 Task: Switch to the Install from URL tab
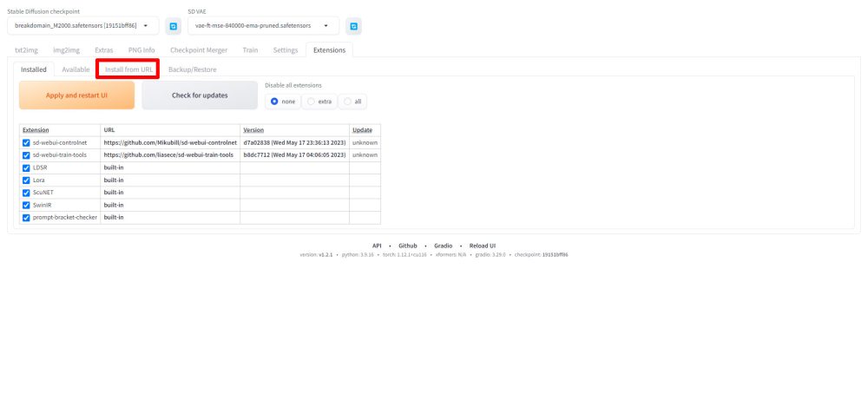click(128, 69)
